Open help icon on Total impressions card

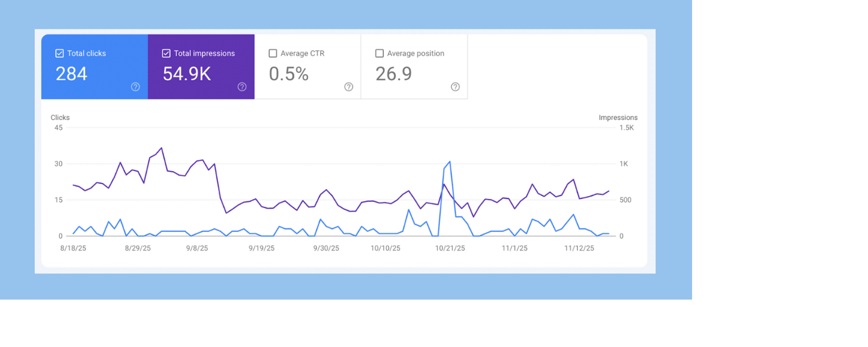(x=242, y=87)
